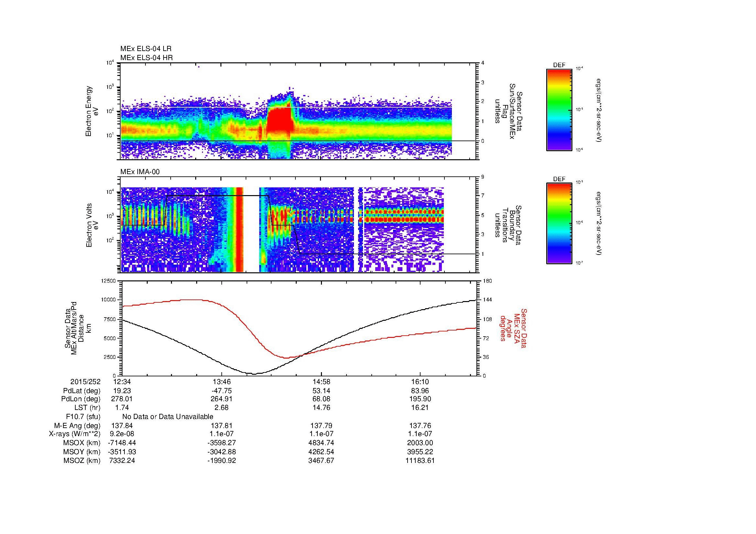Click the M-E Ang (deg) row label
Viewport: 756px width, 534px height.
pos(77,425)
